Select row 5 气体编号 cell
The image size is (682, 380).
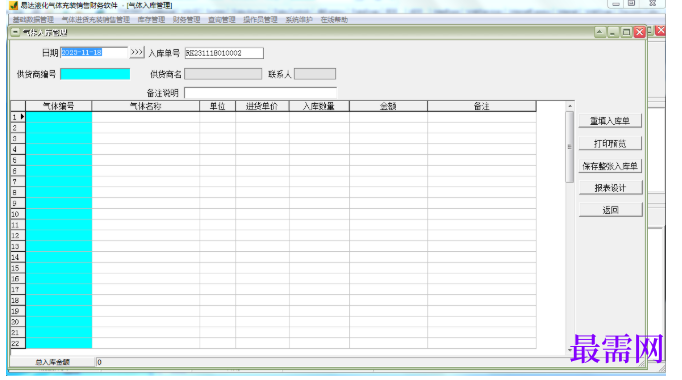[59, 160]
